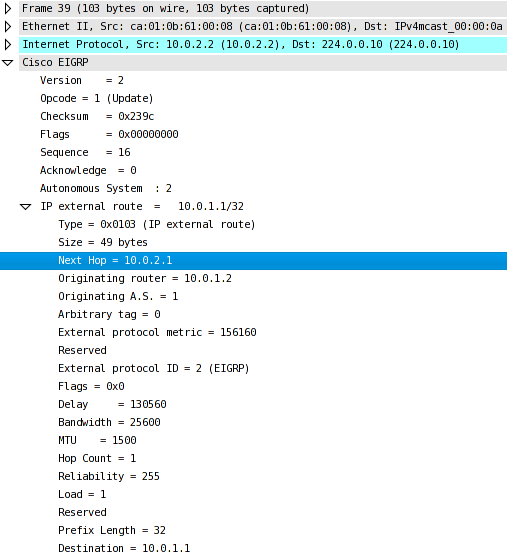Select the MTU = 1500 field
Viewport: 507px width, 558px height.
(x=97, y=440)
